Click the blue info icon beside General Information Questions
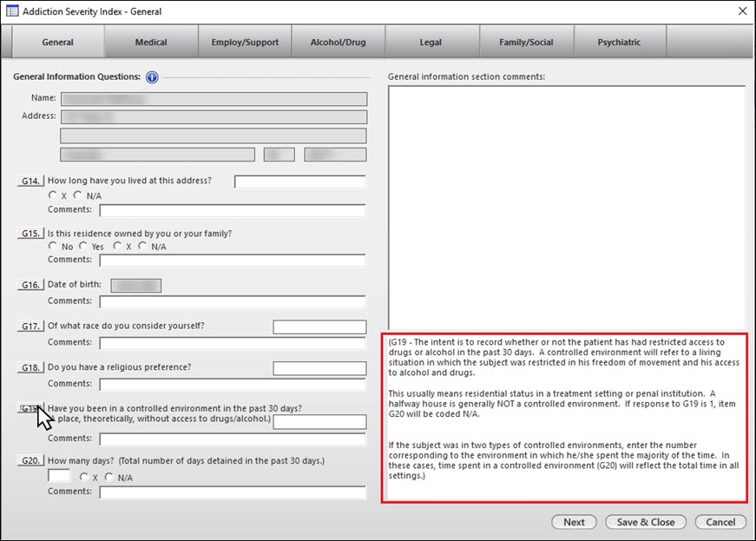 click(x=152, y=77)
